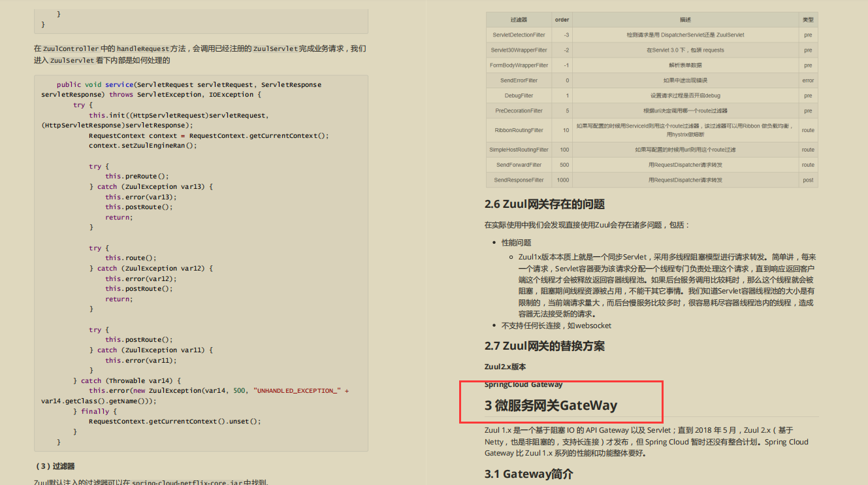The width and height of the screenshot is (868, 485).
Task: Select the SendResponseFilter table cell
Action: [519, 180]
